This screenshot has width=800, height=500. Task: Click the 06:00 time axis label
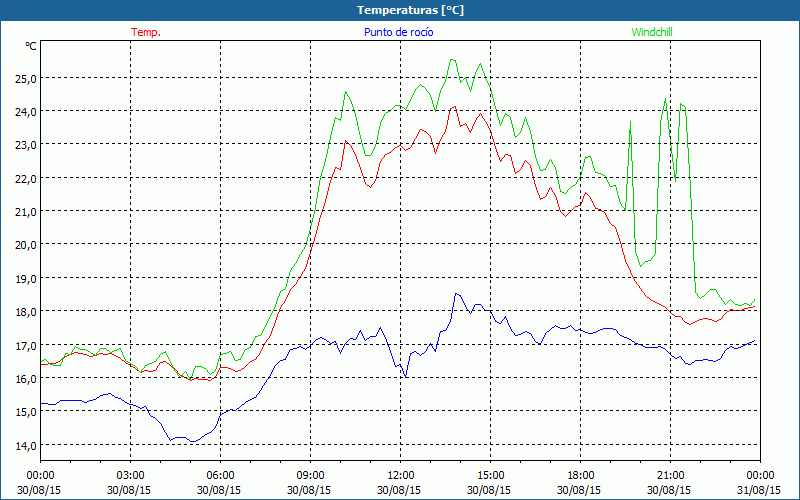click(220, 476)
